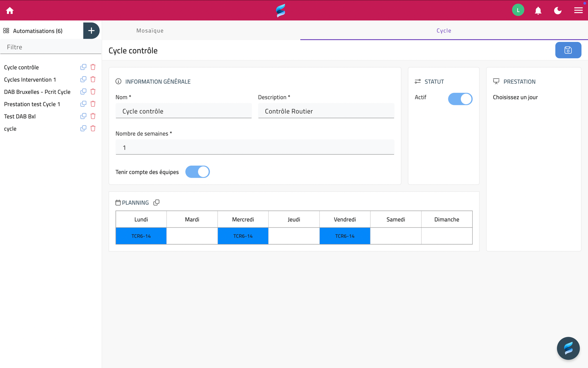Duplicate the Cycle contrôle item
The height and width of the screenshot is (368, 588).
83,67
